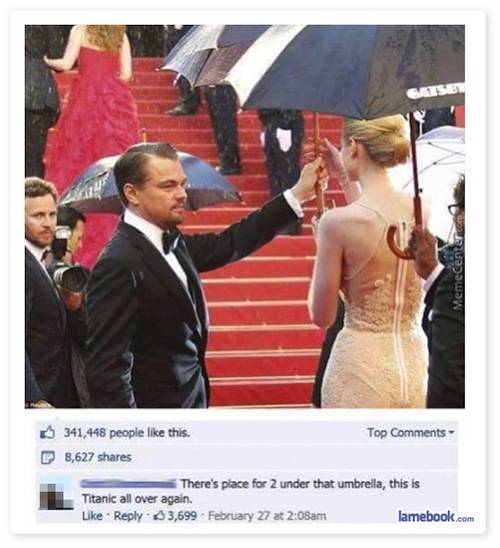Open the commenter's pixelated profile picture
Viewport: 500px width, 548px height.
pos(56,495)
